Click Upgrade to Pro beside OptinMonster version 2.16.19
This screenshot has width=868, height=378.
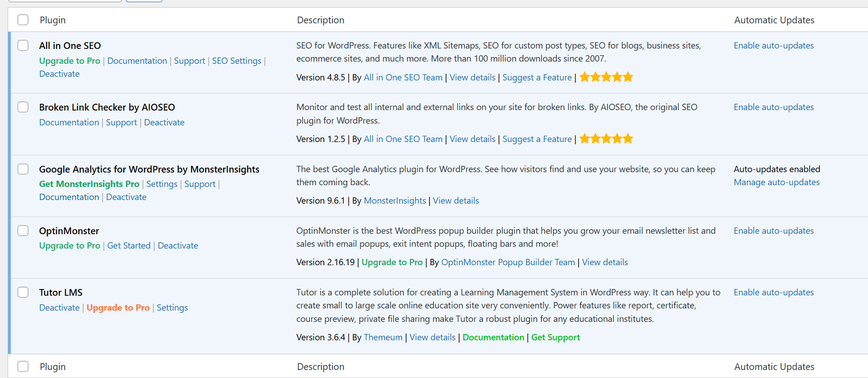tap(392, 262)
